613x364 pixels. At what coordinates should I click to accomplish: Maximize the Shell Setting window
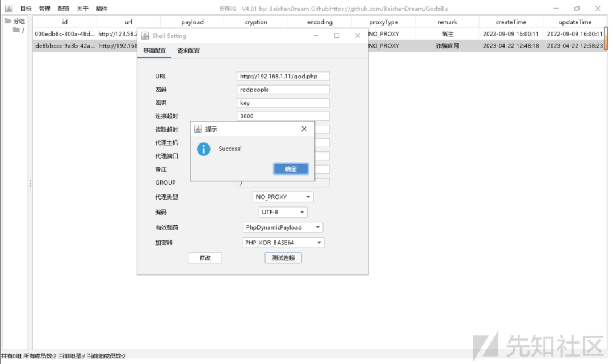point(337,36)
